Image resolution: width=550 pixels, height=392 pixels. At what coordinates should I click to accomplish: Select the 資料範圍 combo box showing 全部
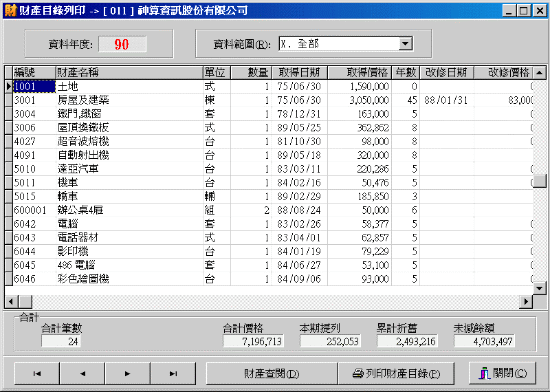346,44
